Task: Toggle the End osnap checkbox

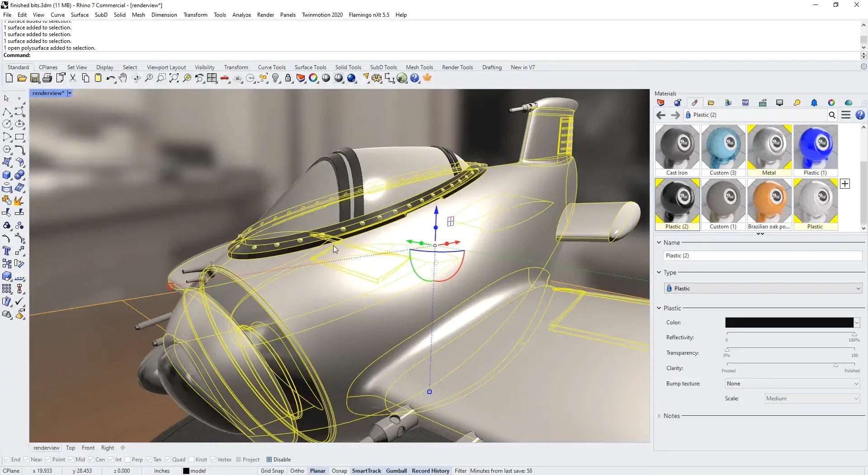Action: pyautogui.click(x=7, y=460)
